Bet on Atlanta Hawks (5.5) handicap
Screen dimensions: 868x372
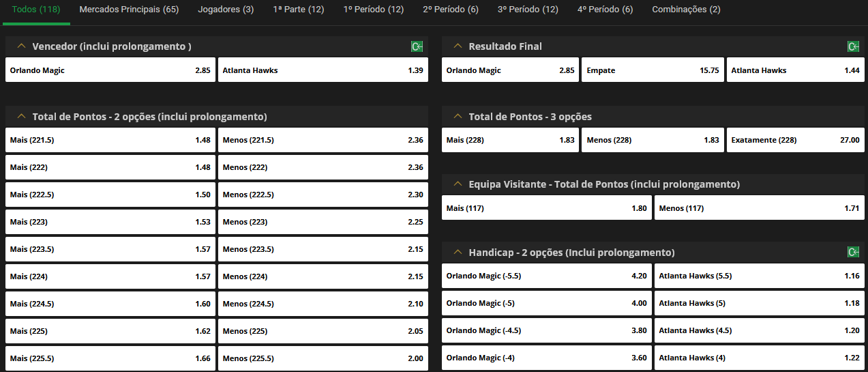coord(760,276)
